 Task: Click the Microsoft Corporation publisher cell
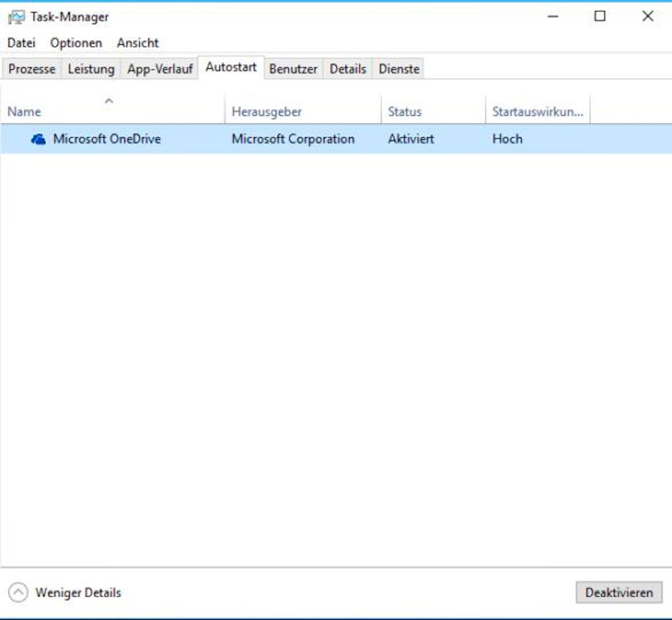tap(293, 139)
